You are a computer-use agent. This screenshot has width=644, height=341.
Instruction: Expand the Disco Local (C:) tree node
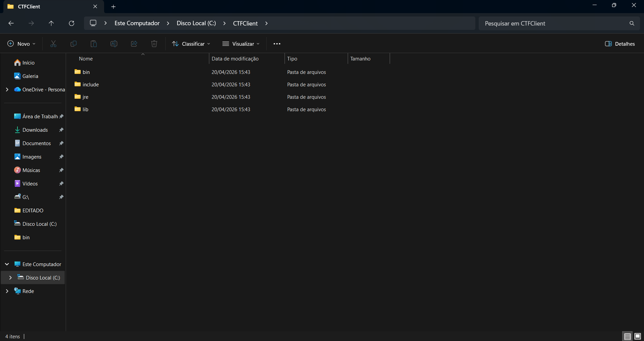coord(10,278)
